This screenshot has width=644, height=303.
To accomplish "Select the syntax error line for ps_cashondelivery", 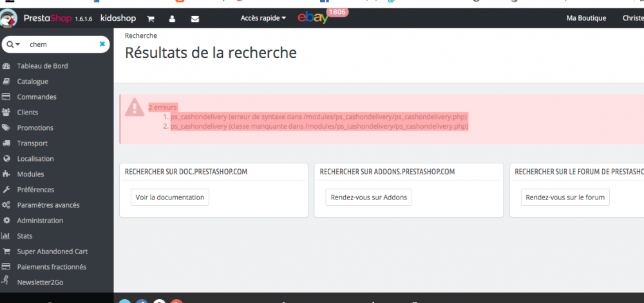I will [x=319, y=116].
